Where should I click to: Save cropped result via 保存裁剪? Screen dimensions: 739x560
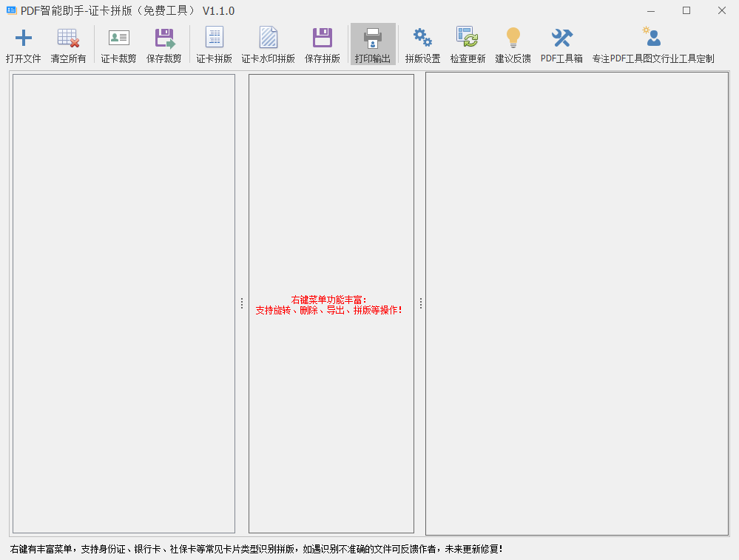[x=163, y=43]
